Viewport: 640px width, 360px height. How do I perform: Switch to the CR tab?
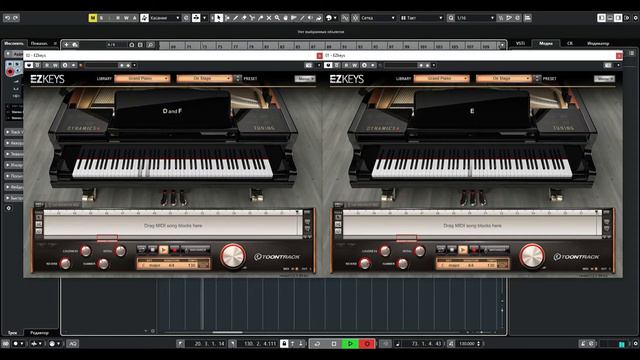click(x=570, y=43)
